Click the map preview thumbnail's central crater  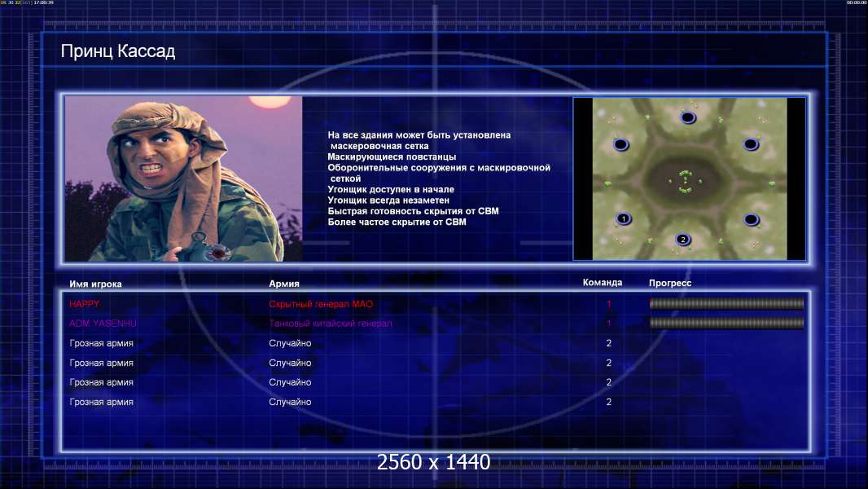[x=686, y=181]
